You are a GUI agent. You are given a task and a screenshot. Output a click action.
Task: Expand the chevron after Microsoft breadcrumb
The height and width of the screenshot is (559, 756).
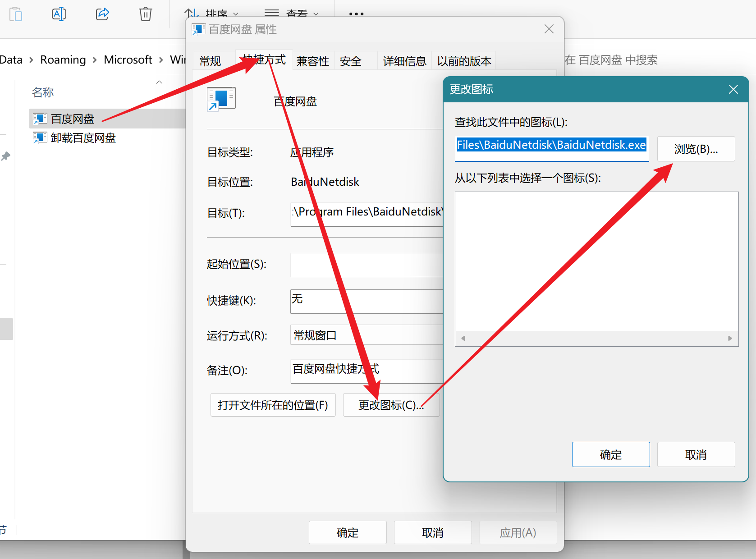[x=161, y=60]
